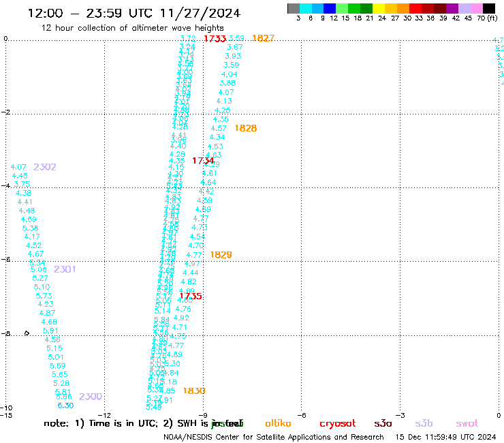Image resolution: width=504 pixels, height=443 pixels.
Task: Pick the yellow swatch in the legend bar
Action: [x=379, y=8]
